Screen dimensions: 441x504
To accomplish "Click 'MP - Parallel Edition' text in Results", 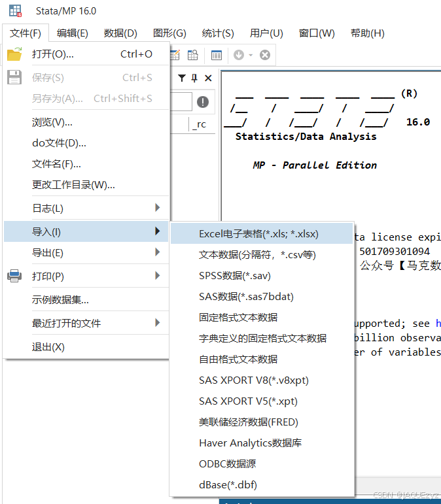I will pyautogui.click(x=315, y=165).
